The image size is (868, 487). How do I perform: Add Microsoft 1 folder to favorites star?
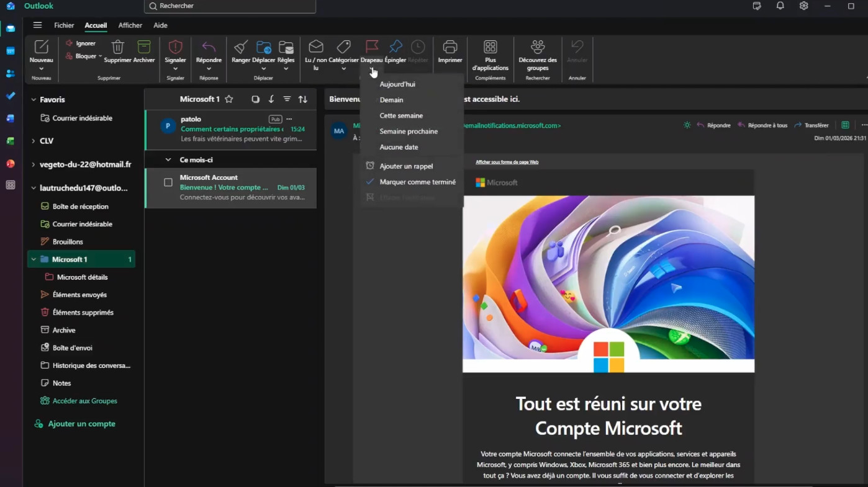coord(229,99)
